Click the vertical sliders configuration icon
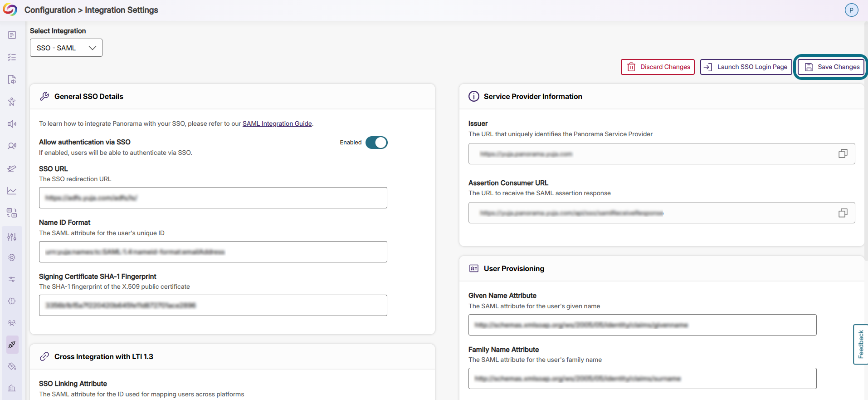868x400 pixels. 12,237
